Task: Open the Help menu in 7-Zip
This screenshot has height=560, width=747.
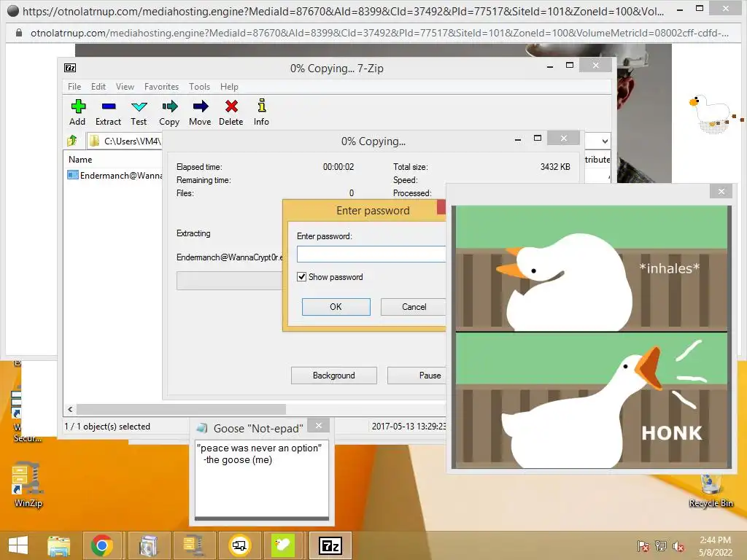Action: click(229, 87)
